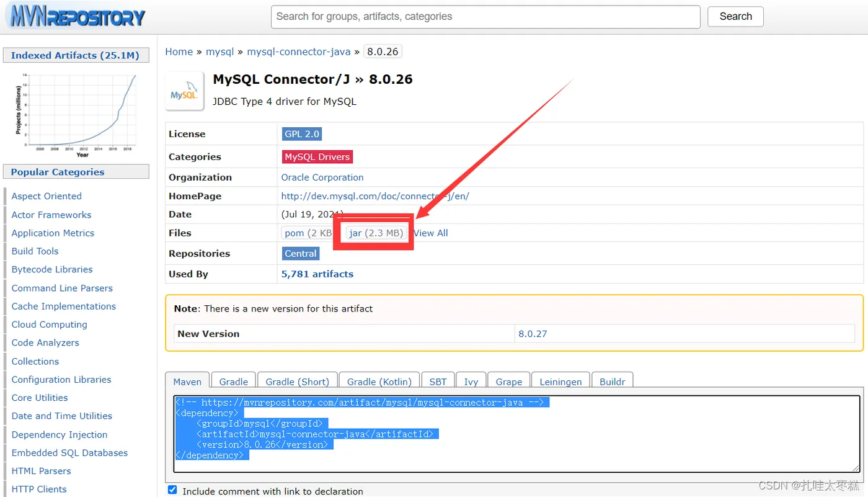Open the GPL 2.0 license tag
868x497 pixels.
302,133
